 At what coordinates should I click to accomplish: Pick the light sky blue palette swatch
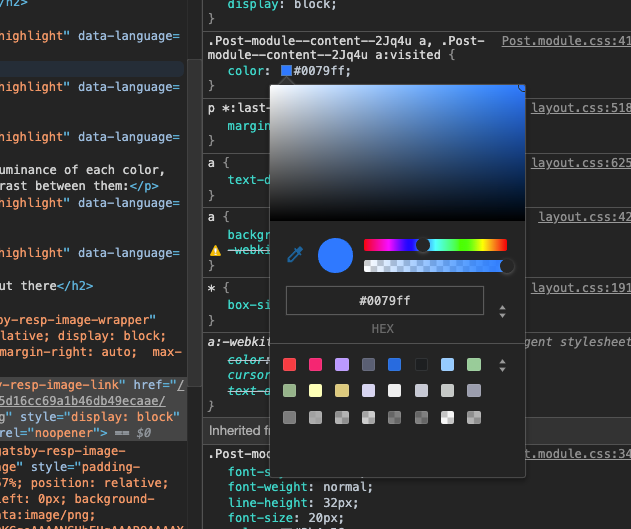coord(447,364)
